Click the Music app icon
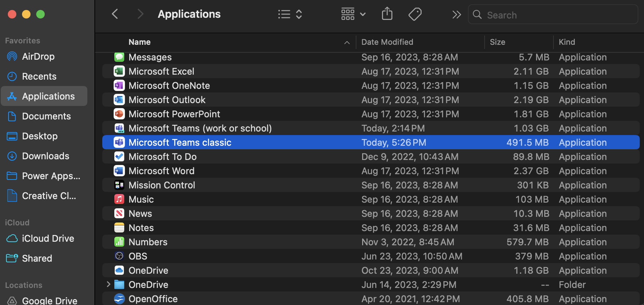The height and width of the screenshot is (305, 644). pyautogui.click(x=119, y=199)
